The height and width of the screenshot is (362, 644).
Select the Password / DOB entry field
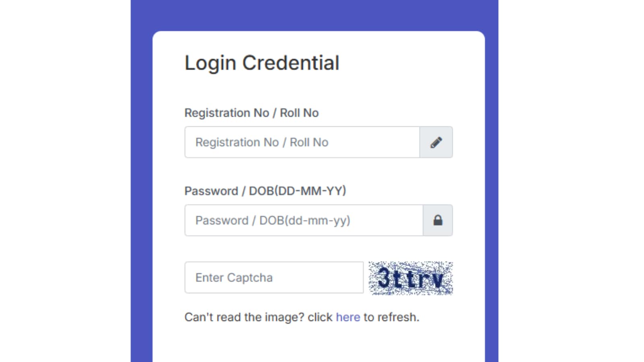(304, 220)
